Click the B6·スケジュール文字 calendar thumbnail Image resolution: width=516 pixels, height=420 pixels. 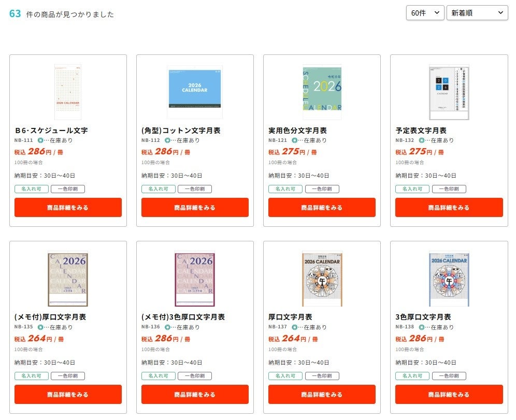pos(68,92)
